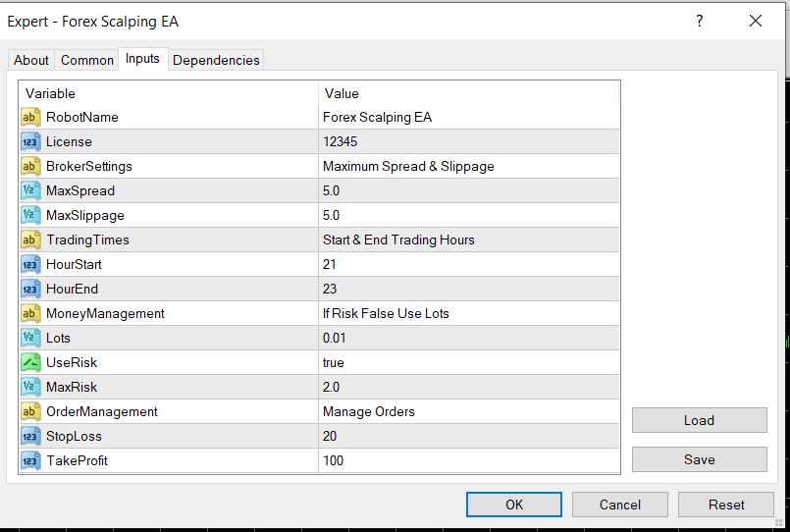The image size is (790, 532).
Task: Select the RobotName variable label
Action: pyautogui.click(x=82, y=118)
